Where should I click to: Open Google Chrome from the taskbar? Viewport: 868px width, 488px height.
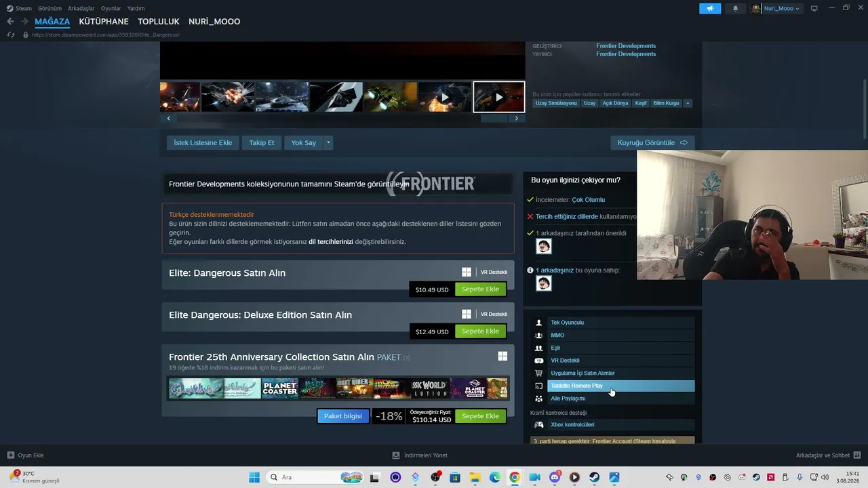(515, 477)
